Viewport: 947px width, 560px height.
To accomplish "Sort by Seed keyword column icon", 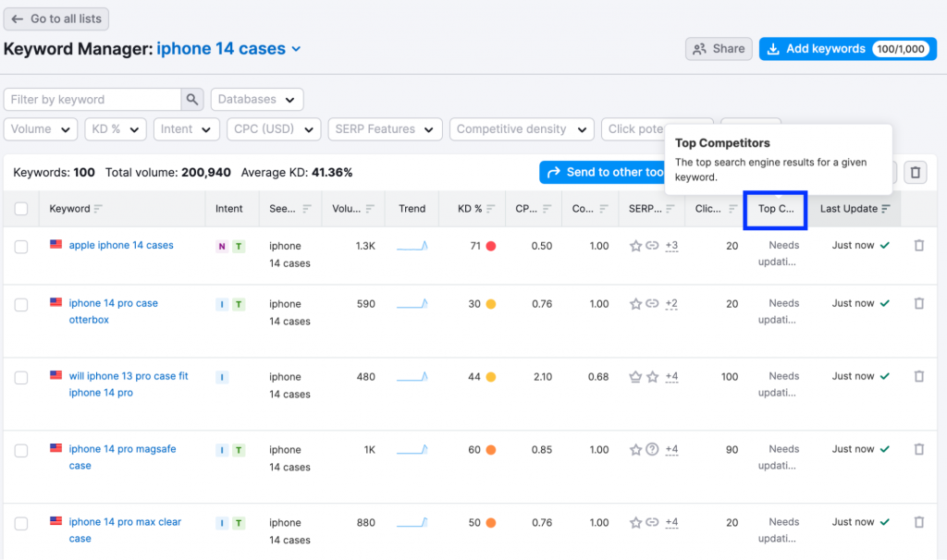I will (307, 209).
